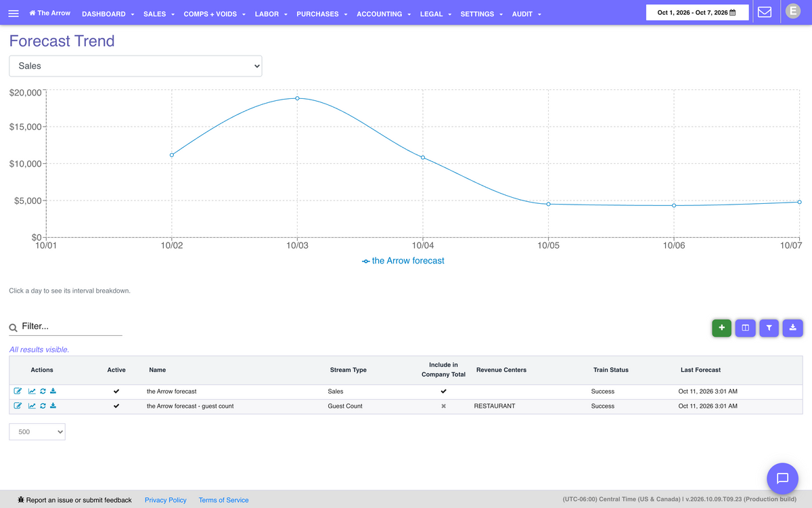Download the guest count forecast stream

[x=53, y=406]
